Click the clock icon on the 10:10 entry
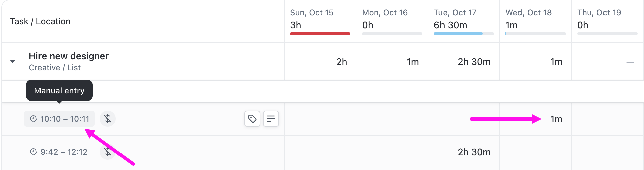The image size is (644, 170). tap(33, 119)
